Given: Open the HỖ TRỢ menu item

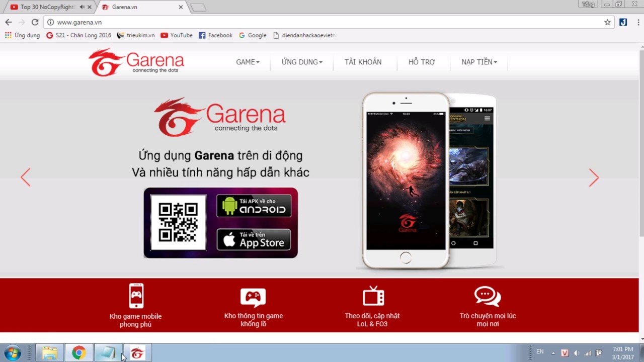Looking at the screenshot, I should (422, 62).
